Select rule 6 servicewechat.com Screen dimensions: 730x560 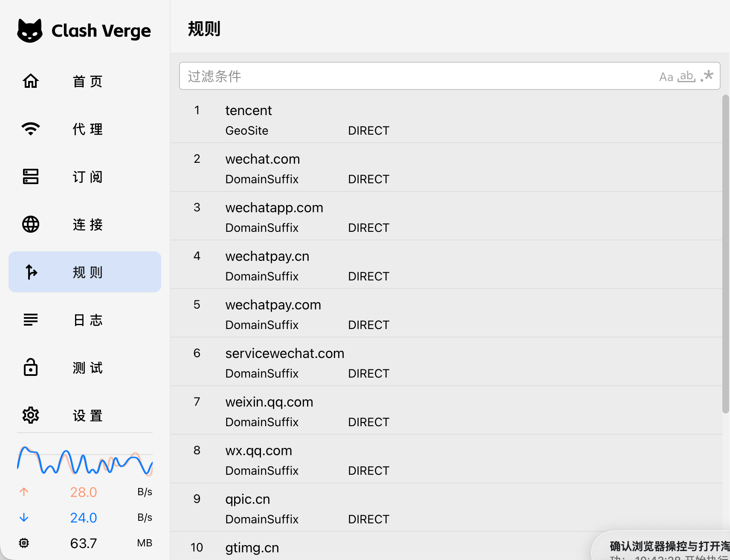[446, 361]
